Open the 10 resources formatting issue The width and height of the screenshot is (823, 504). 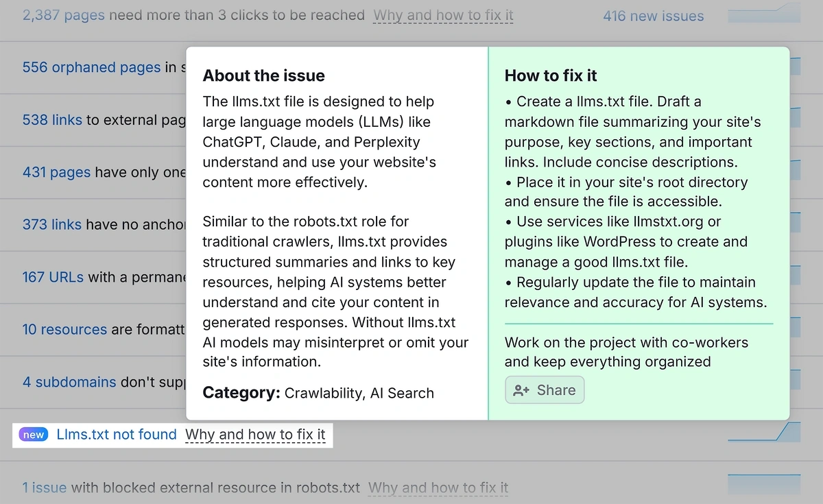click(64, 329)
